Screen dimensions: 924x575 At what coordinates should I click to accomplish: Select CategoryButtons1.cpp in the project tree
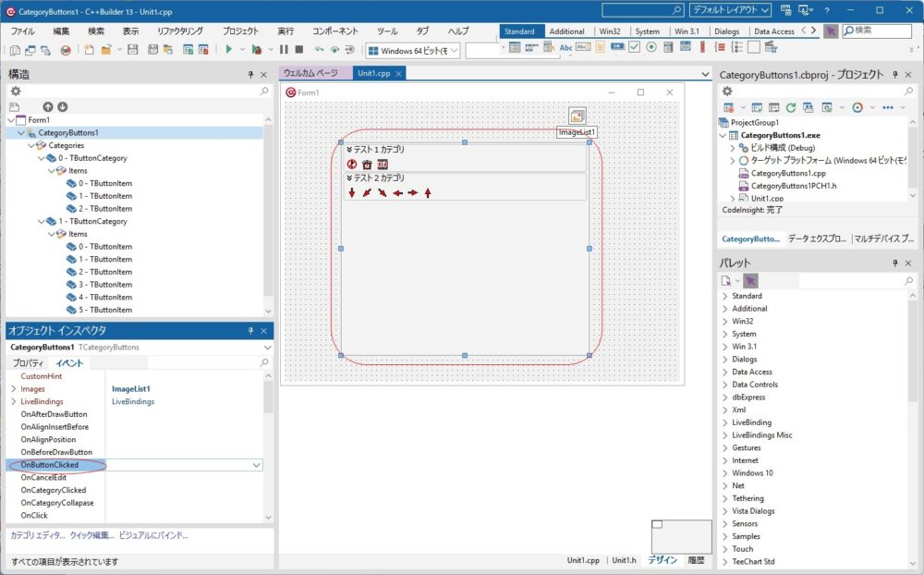pyautogui.click(x=786, y=173)
